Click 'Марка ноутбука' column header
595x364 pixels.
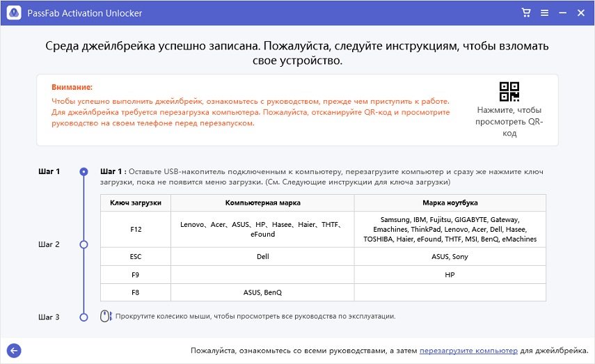[x=450, y=203]
